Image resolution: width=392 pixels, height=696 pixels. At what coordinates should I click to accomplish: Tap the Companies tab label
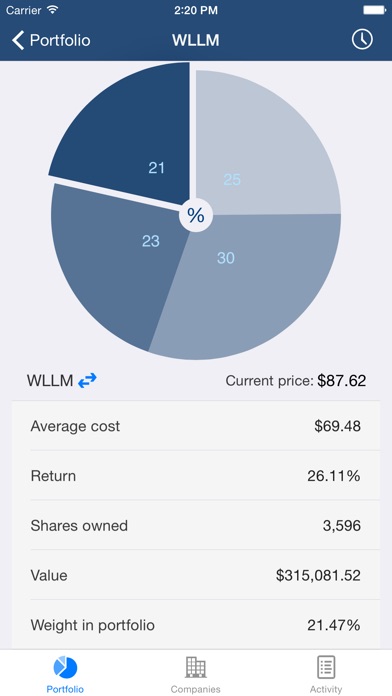pos(196,689)
